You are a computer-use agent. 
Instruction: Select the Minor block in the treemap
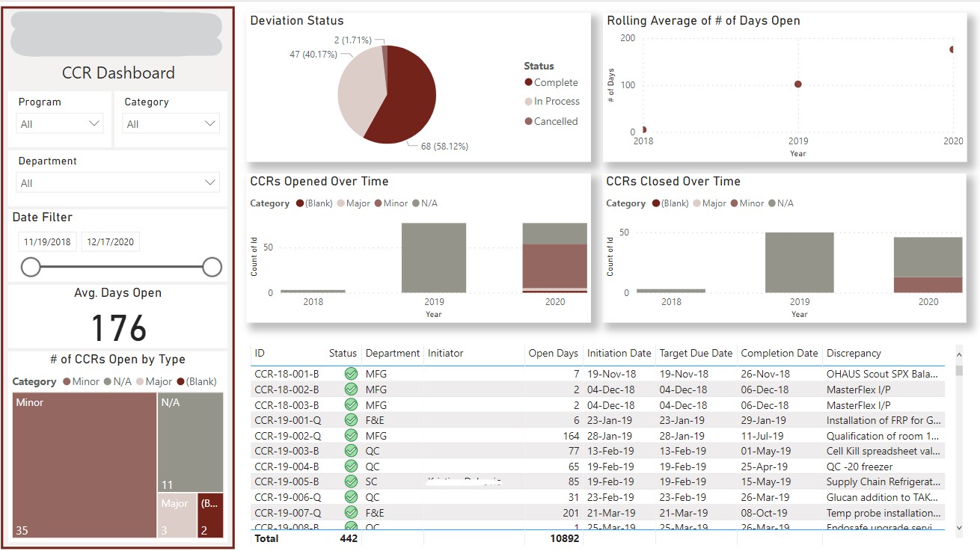85,465
